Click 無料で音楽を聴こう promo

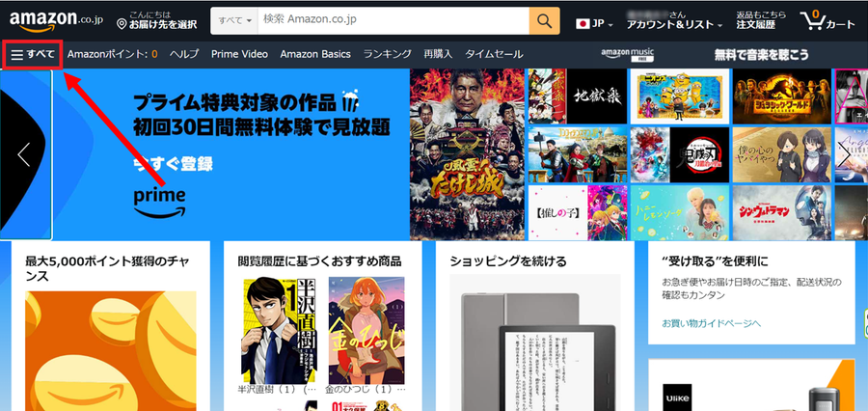tap(761, 54)
